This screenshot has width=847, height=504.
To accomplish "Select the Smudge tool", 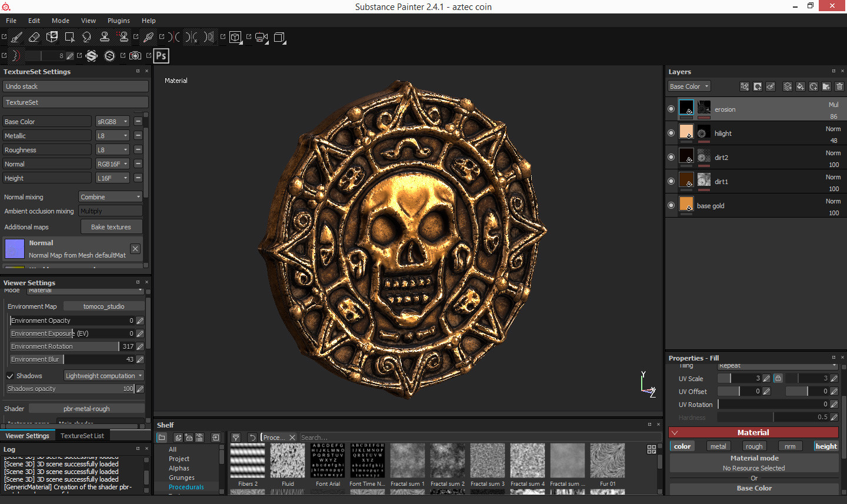I will tap(86, 38).
